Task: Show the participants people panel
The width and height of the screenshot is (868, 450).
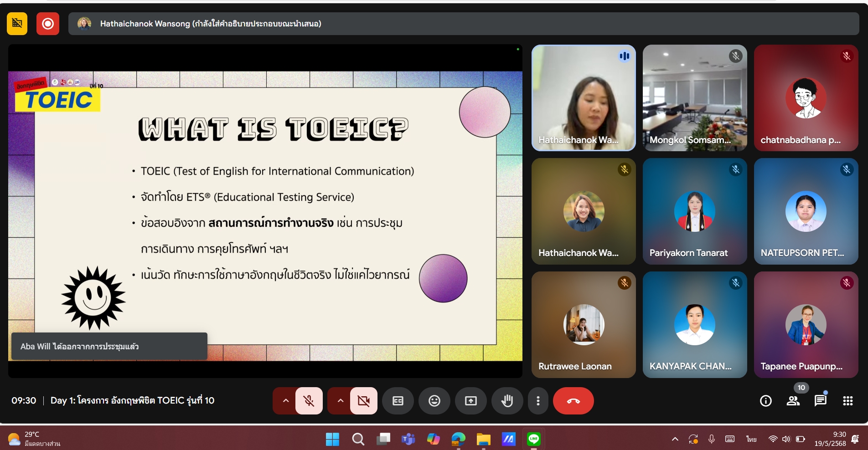Action: (x=793, y=401)
